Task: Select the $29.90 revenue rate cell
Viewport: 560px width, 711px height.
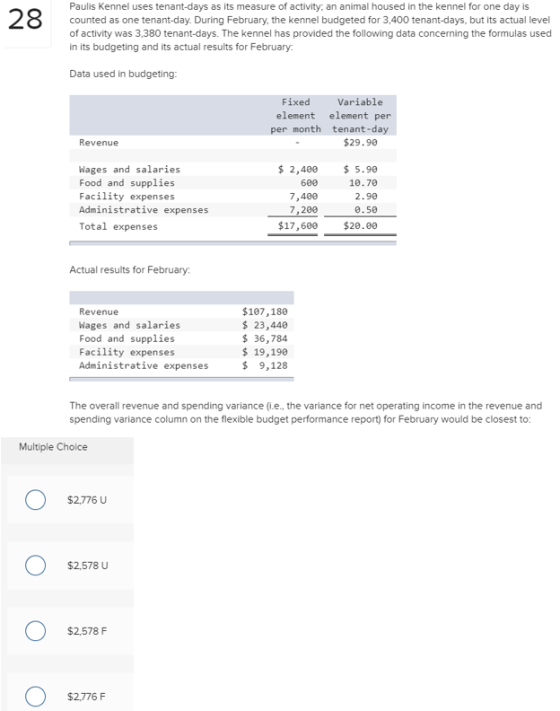Action: (x=360, y=142)
